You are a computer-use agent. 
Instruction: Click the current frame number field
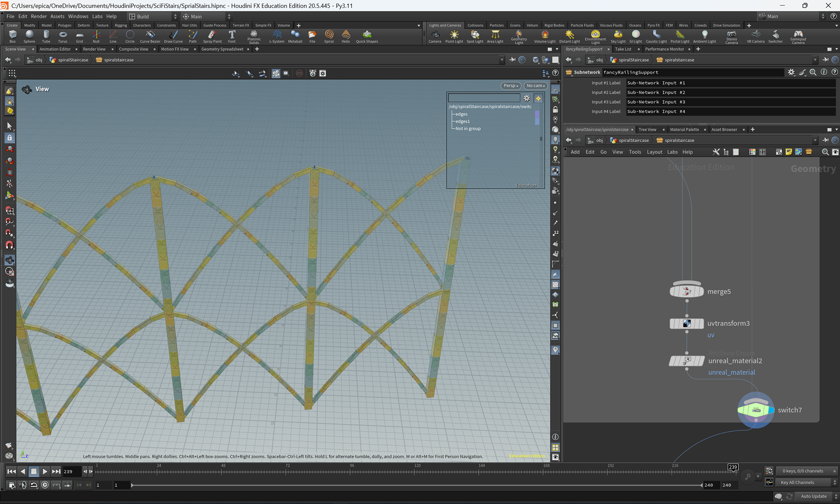(x=71, y=471)
